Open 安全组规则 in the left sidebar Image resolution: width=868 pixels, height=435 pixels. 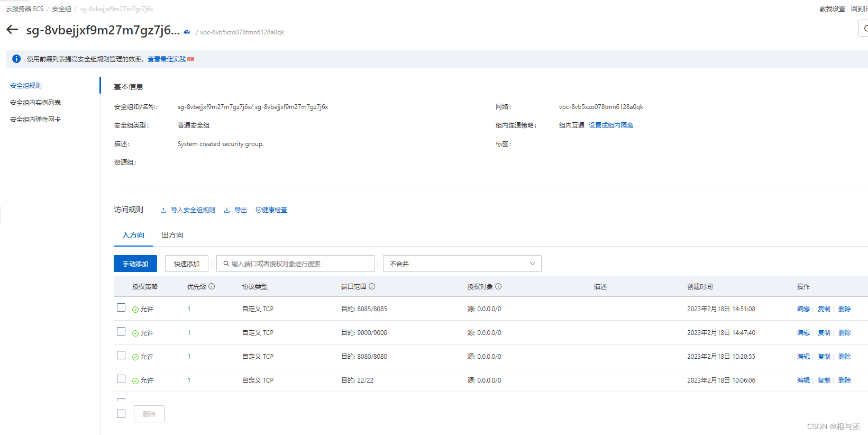click(x=26, y=86)
